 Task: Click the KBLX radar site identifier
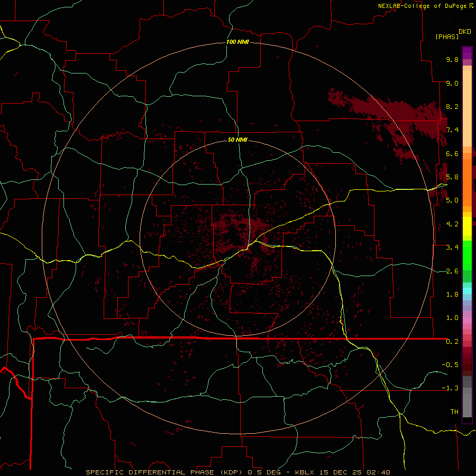(305, 472)
